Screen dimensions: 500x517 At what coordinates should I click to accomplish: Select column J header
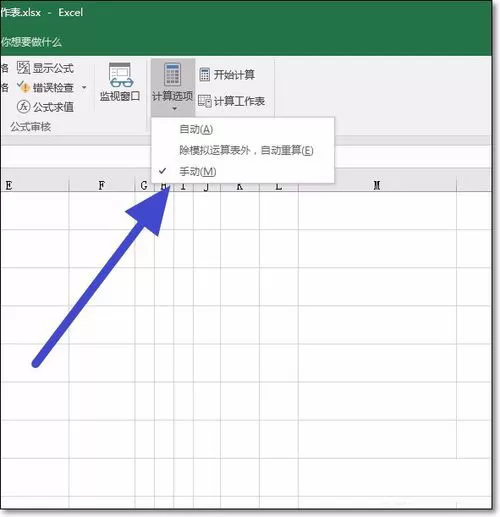(x=207, y=187)
